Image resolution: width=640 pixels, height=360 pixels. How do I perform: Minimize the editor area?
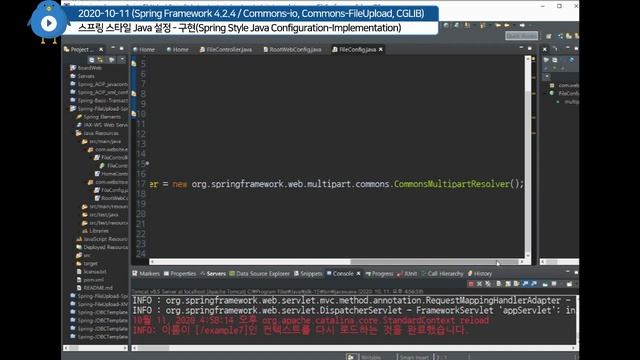coord(521,49)
